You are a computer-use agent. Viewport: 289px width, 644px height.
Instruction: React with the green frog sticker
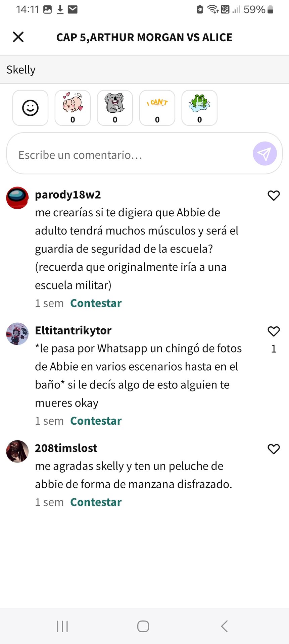pyautogui.click(x=199, y=108)
